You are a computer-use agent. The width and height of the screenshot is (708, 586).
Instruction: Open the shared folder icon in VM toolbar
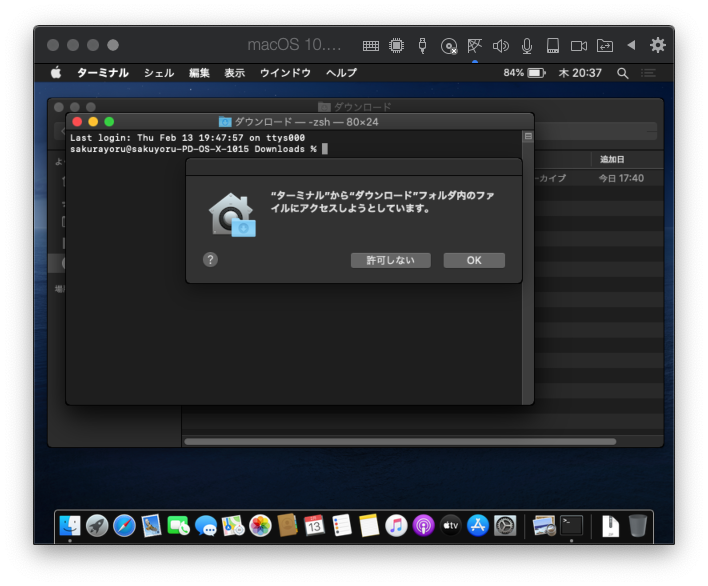[605, 46]
